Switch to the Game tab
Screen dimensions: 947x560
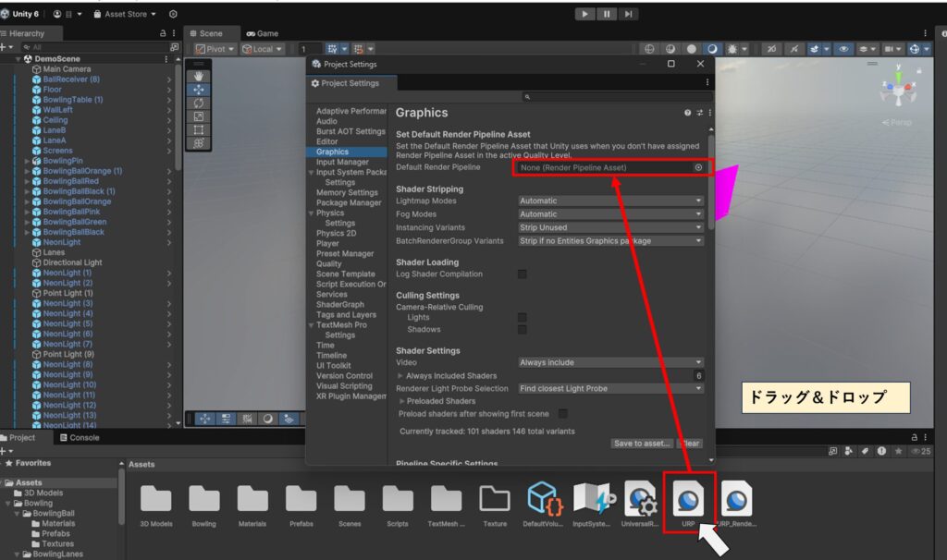[x=262, y=34]
